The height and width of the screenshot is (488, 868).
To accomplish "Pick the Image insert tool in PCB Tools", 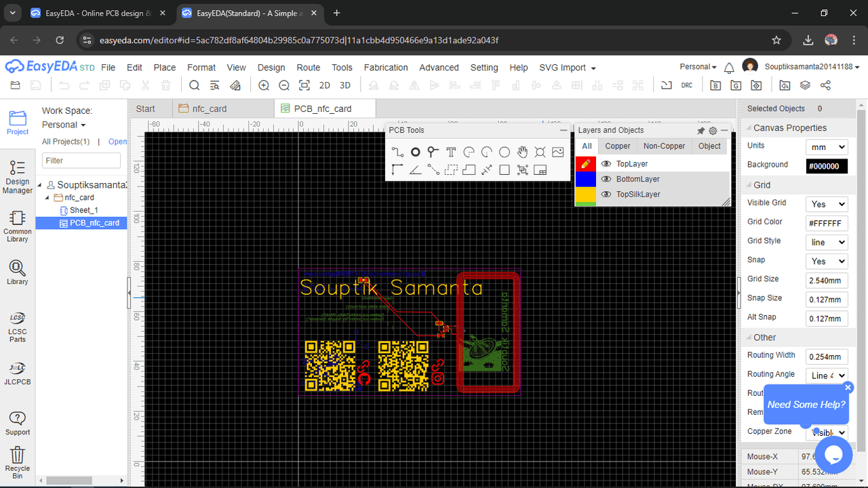I will 557,152.
